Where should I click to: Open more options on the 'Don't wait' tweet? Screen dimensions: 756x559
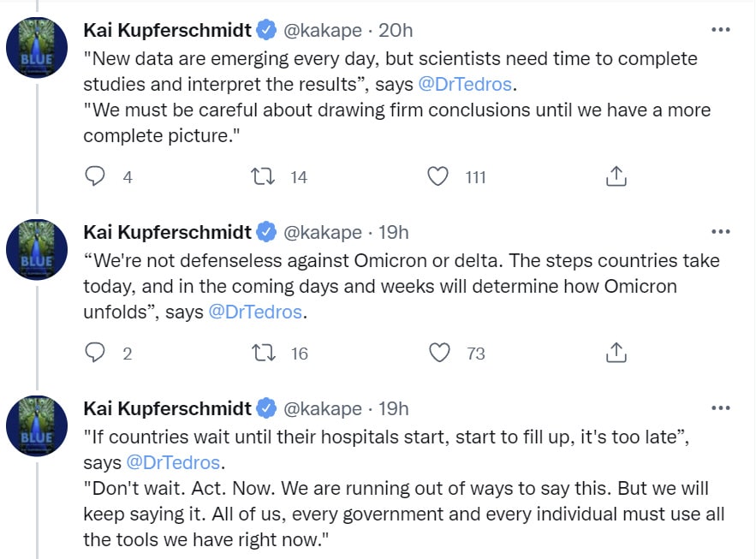(721, 408)
